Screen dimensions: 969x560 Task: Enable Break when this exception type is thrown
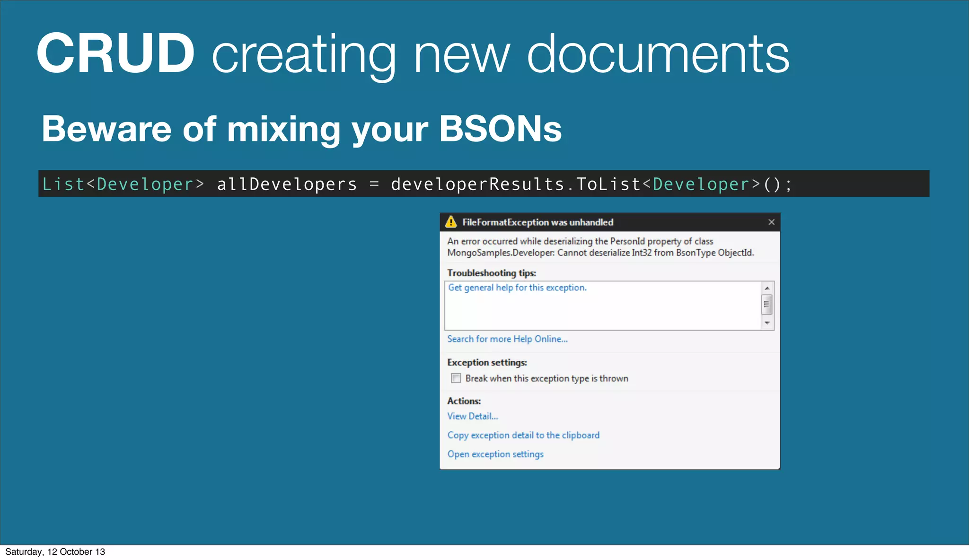(x=456, y=378)
